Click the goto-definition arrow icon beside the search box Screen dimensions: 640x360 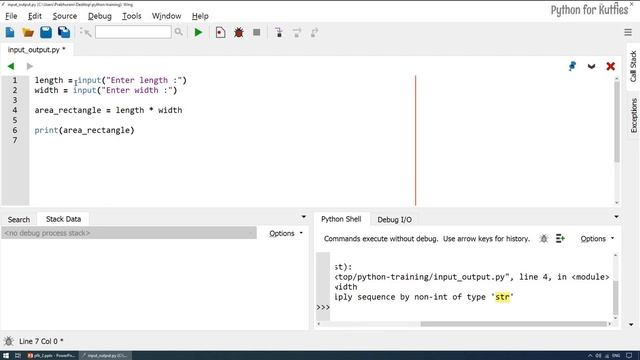click(x=85, y=32)
